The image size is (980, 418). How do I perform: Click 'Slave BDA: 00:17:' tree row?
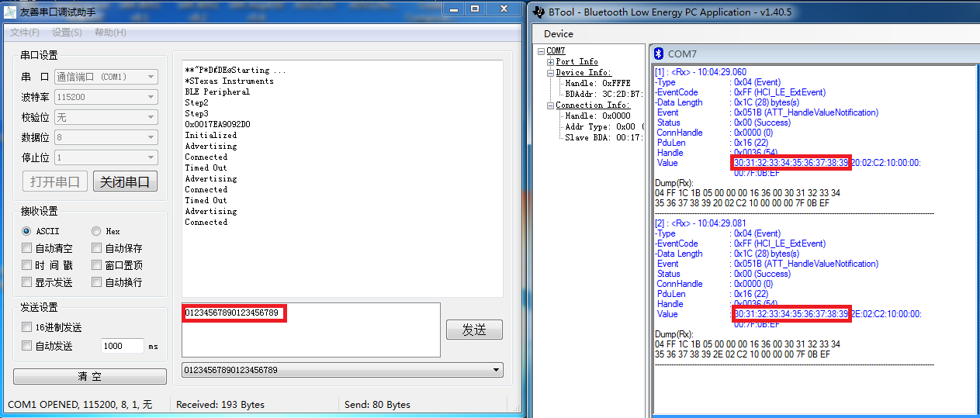[x=604, y=138]
